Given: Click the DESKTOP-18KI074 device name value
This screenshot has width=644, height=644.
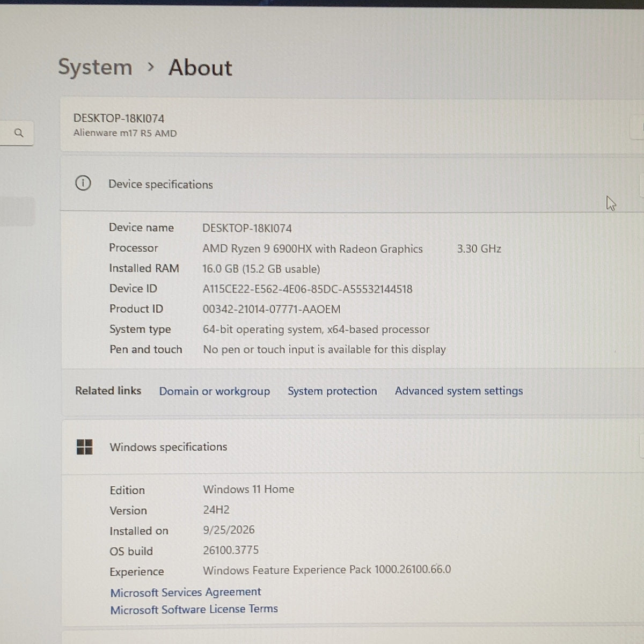Looking at the screenshot, I should click(247, 228).
